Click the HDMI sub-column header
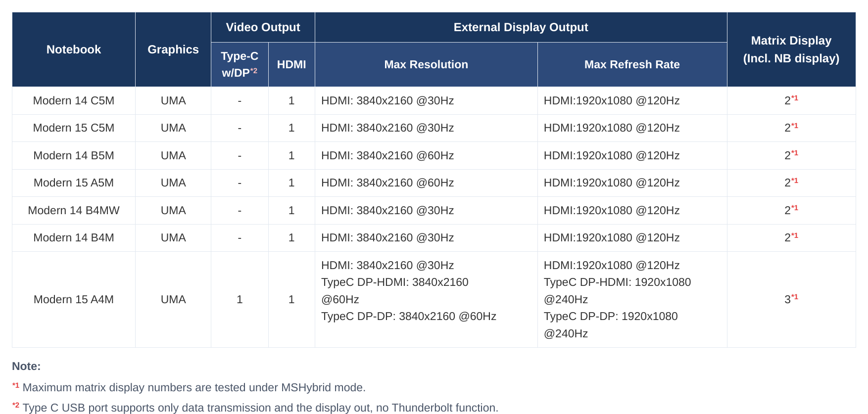Viewport: 868px width, 414px height. (291, 64)
